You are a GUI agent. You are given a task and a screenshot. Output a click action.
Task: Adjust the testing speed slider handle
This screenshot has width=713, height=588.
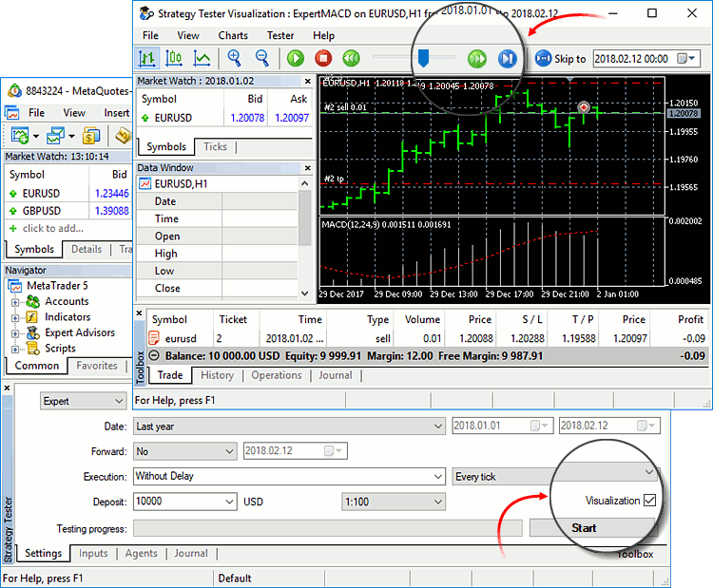click(x=423, y=58)
